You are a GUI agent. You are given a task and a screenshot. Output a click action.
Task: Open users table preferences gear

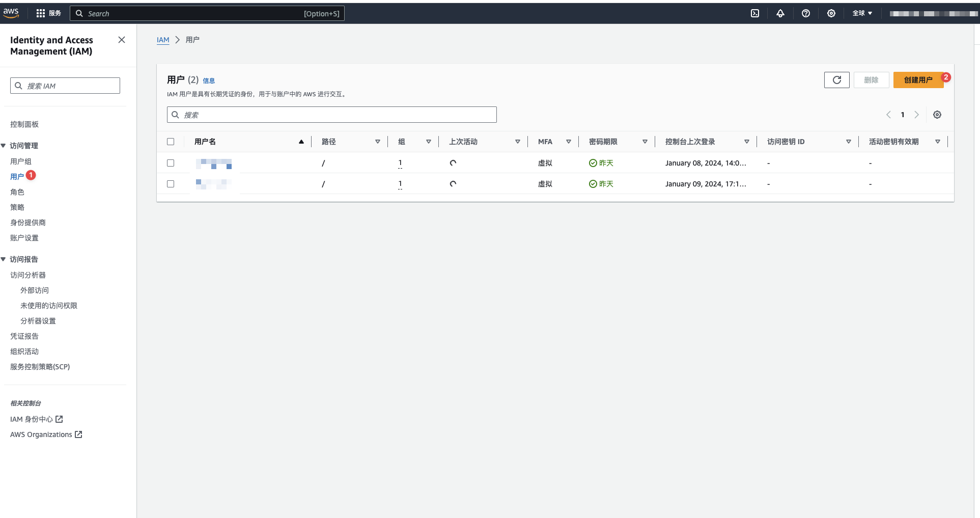(937, 115)
